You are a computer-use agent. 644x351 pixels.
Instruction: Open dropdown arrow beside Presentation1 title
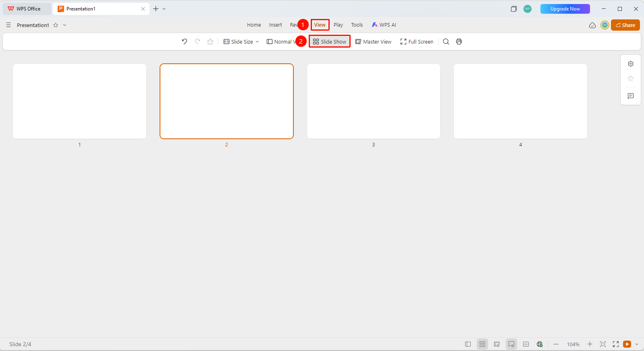point(64,25)
